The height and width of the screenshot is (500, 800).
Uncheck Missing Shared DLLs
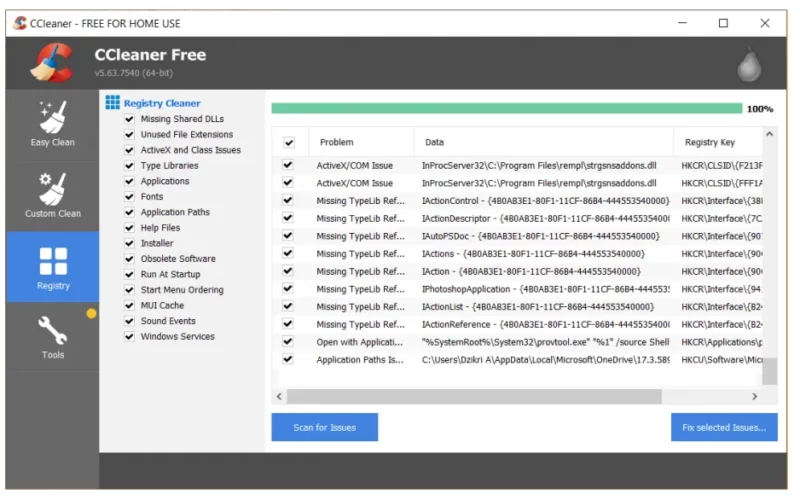pyautogui.click(x=130, y=119)
